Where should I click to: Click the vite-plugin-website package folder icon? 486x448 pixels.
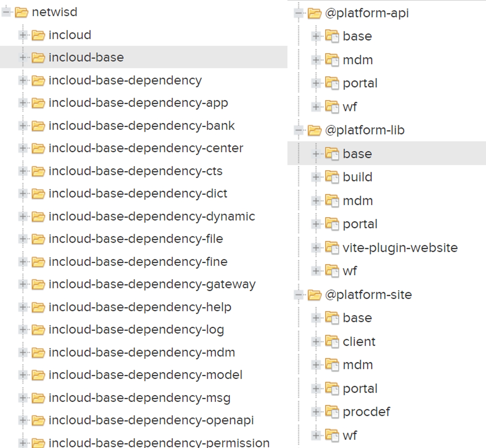click(x=331, y=248)
